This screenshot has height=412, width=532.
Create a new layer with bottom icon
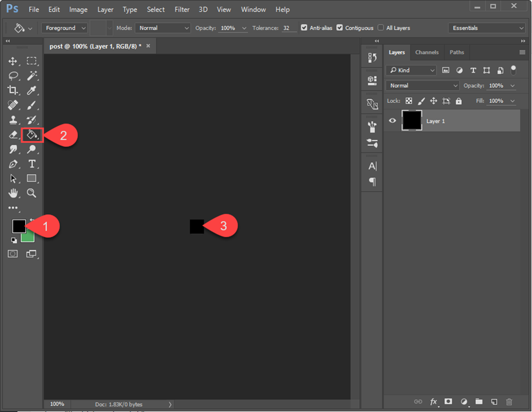tap(493, 401)
